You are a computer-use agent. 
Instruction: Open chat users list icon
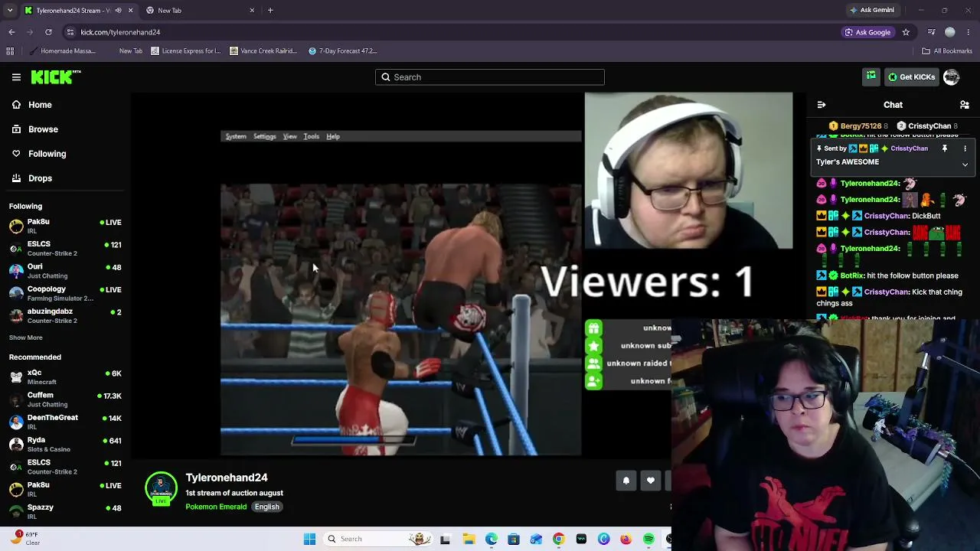click(965, 105)
